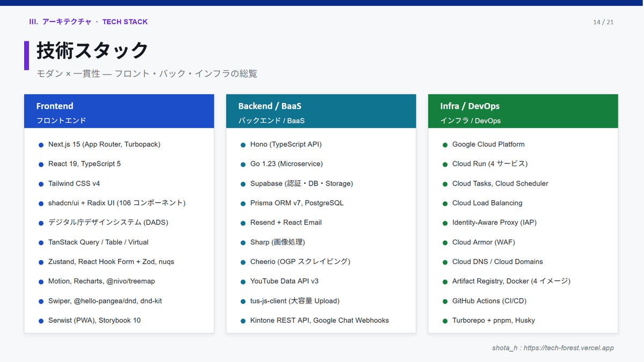Select the green Infra / DevOps header
The width and height of the screenshot is (644, 362).
point(523,112)
